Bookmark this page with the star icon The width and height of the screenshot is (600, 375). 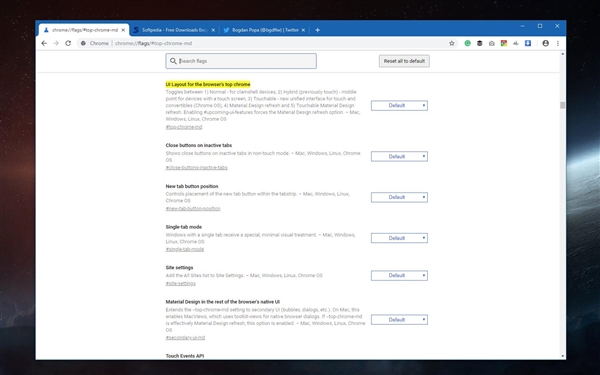(452, 43)
